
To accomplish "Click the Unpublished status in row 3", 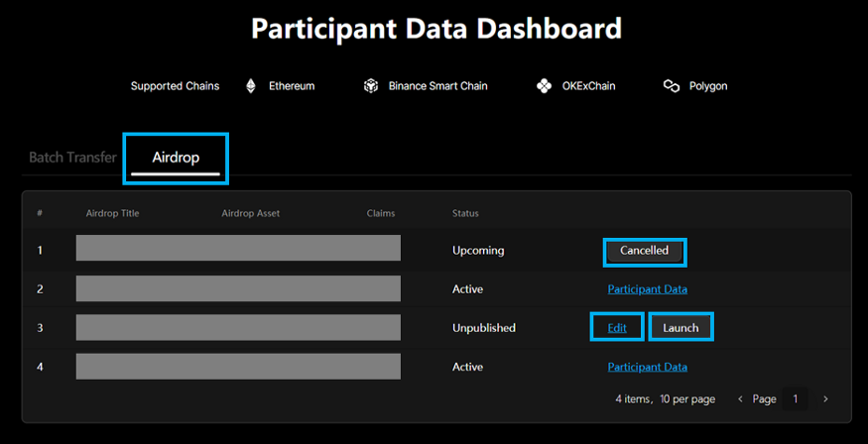I will 484,328.
